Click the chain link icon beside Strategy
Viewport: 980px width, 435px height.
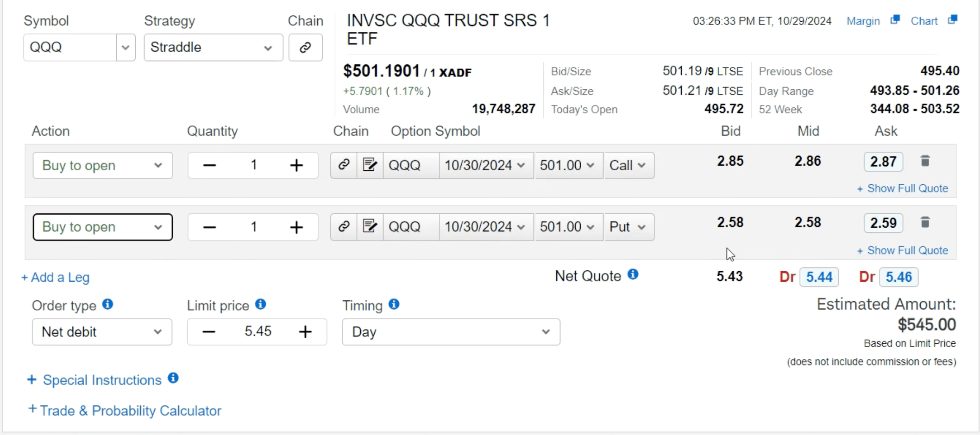tap(305, 48)
